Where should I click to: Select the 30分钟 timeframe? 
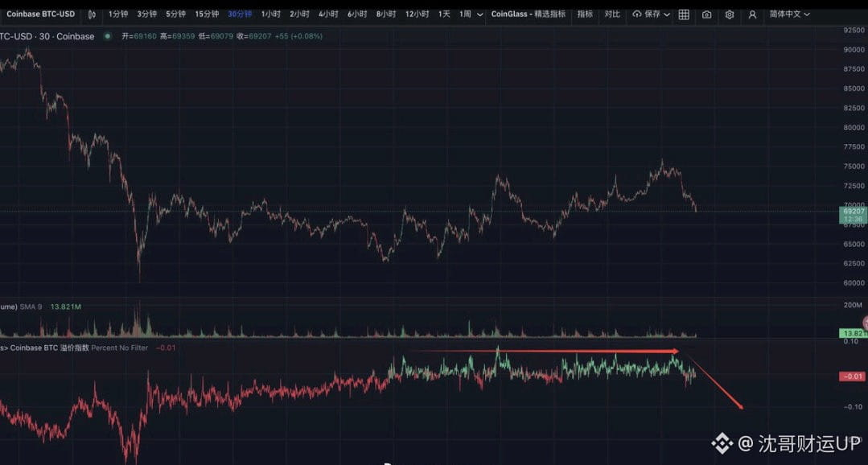click(240, 14)
